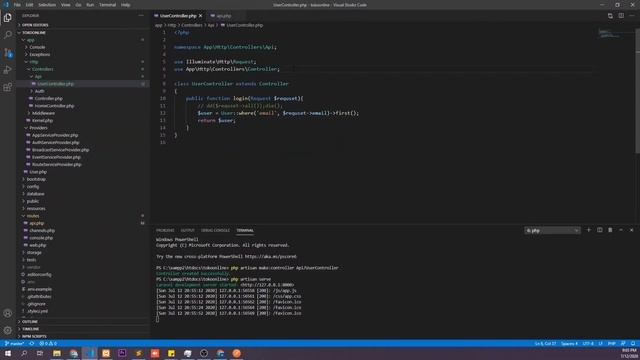This screenshot has height=360, width=640.
Task: Create a new terminal with plus icon
Action: 589,230
